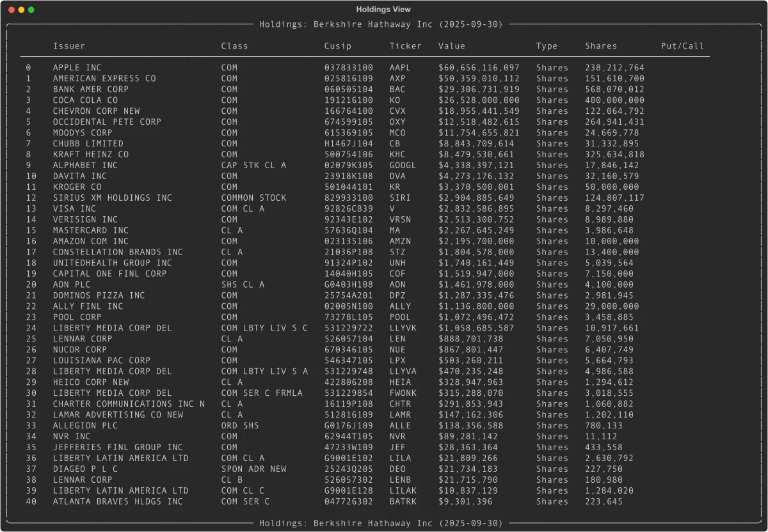The width and height of the screenshot is (768, 532).
Task: Click the SHS CL A class cell
Action: tap(243, 285)
